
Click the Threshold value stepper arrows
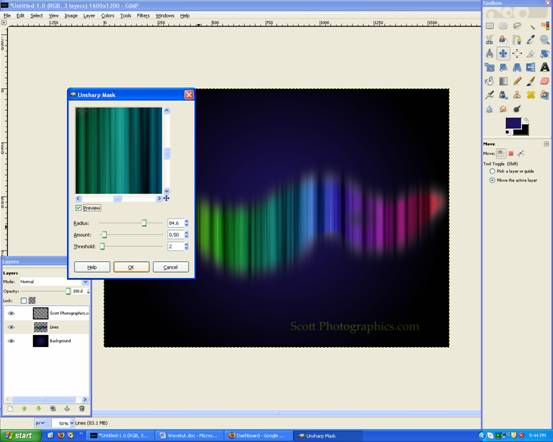[187, 246]
